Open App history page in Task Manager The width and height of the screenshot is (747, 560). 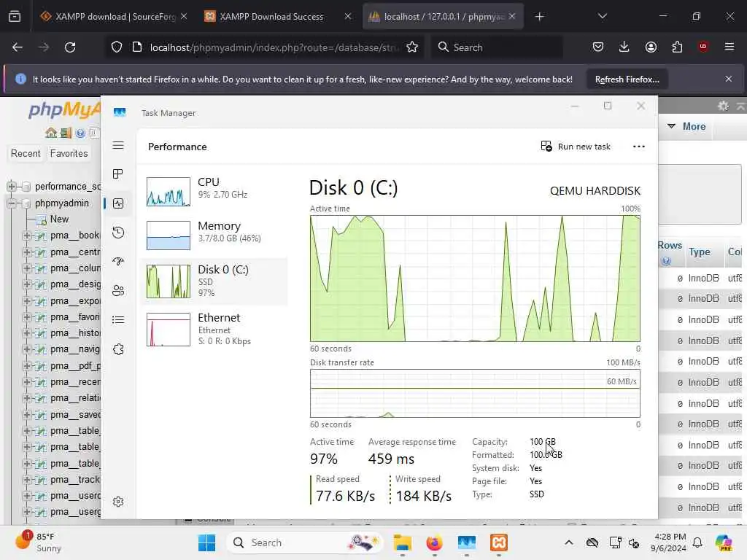[118, 233]
